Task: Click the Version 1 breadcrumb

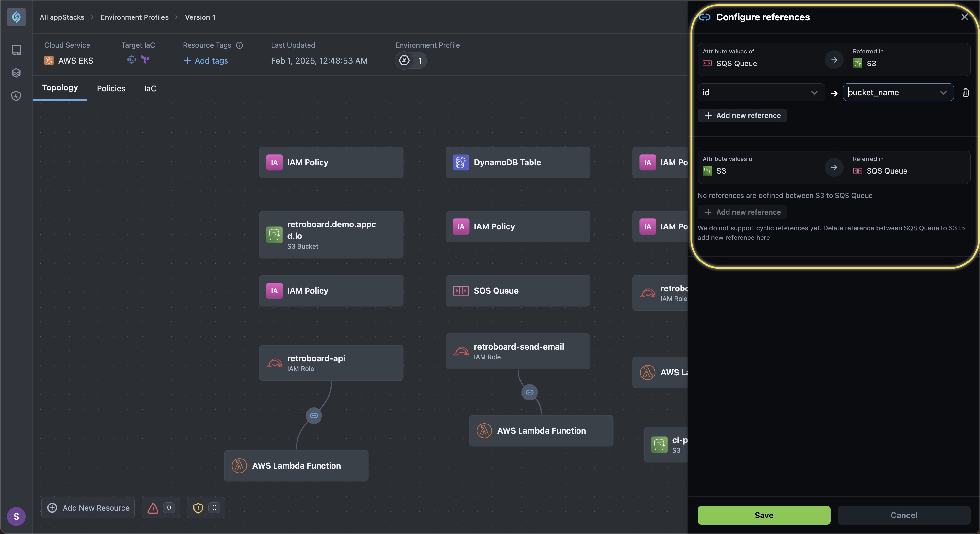Action: pos(200,17)
